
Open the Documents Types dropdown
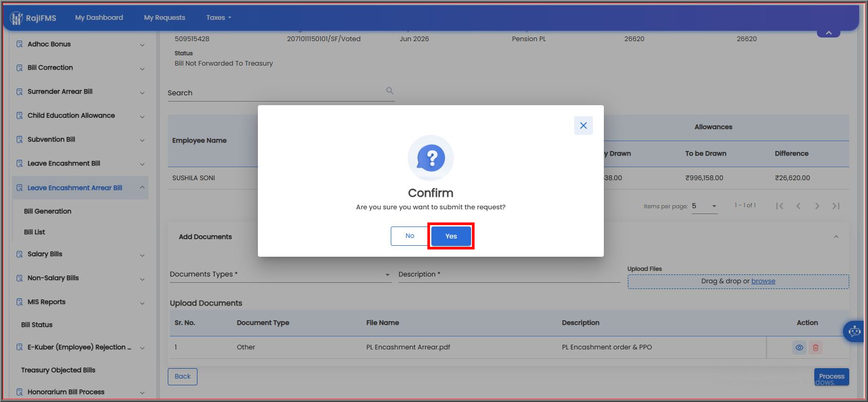coord(280,274)
